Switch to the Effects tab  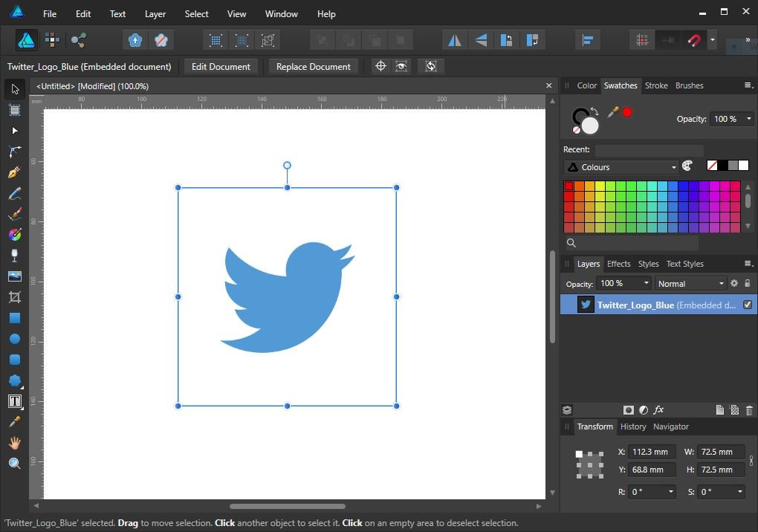618,264
